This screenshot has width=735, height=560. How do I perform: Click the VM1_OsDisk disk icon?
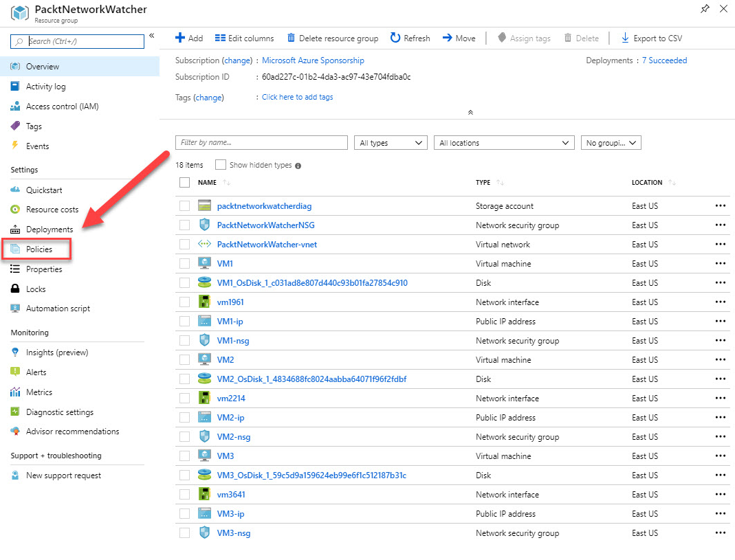(204, 282)
